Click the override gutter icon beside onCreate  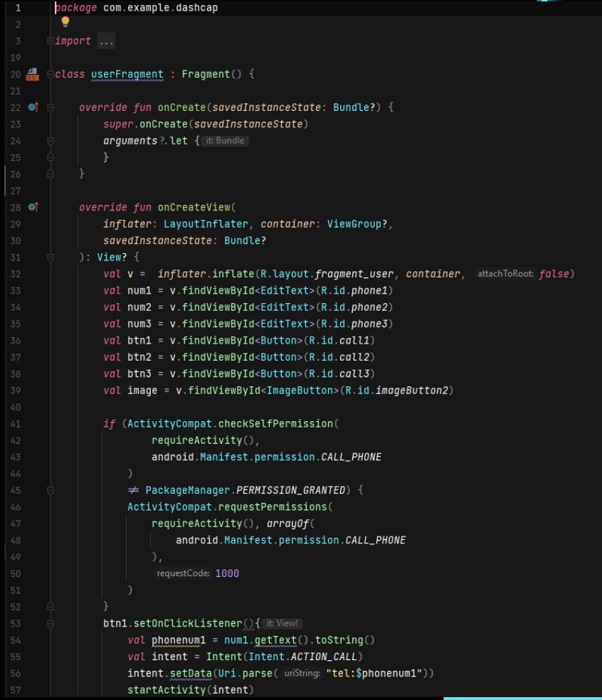(x=33, y=107)
